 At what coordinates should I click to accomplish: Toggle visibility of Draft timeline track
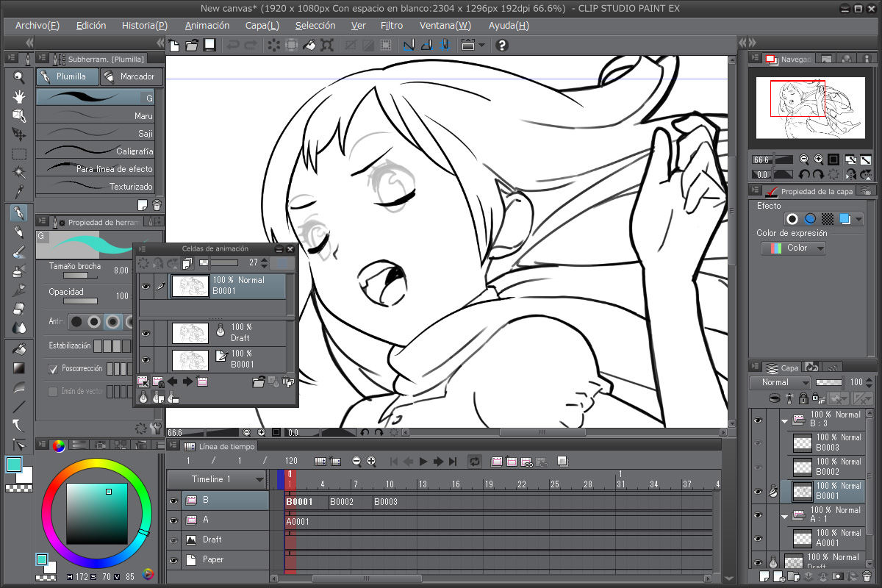click(173, 540)
